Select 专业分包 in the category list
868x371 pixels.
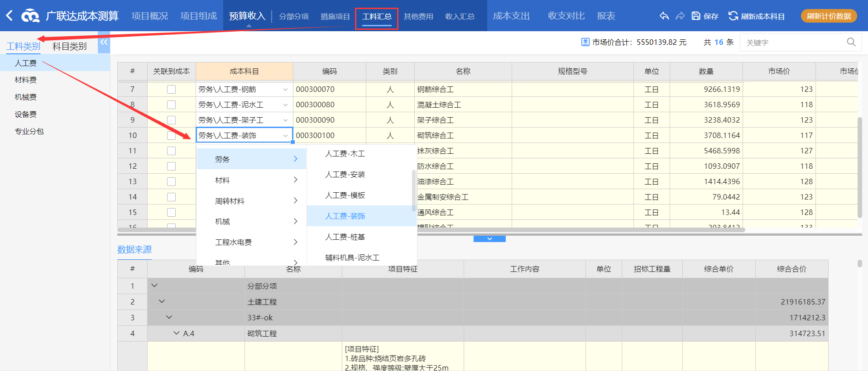(x=55, y=132)
